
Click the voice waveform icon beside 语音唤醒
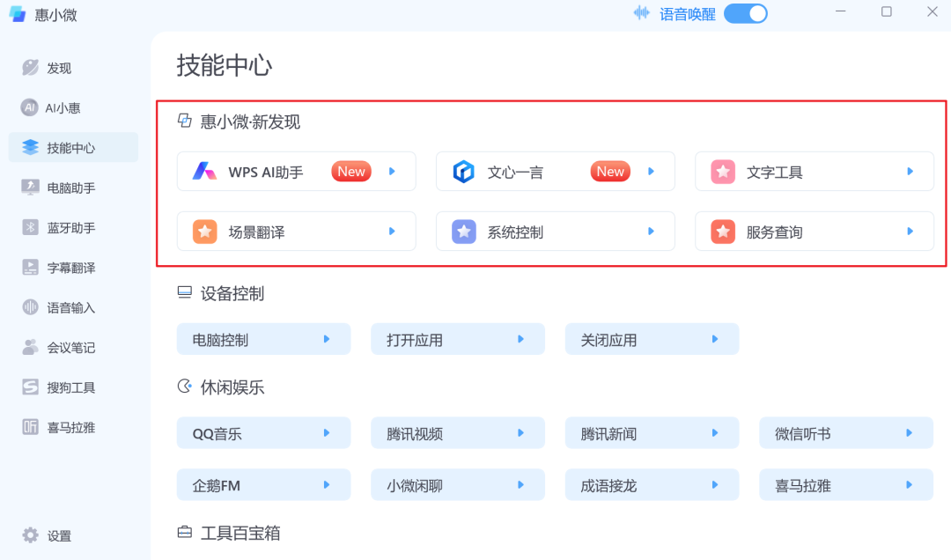tap(641, 13)
